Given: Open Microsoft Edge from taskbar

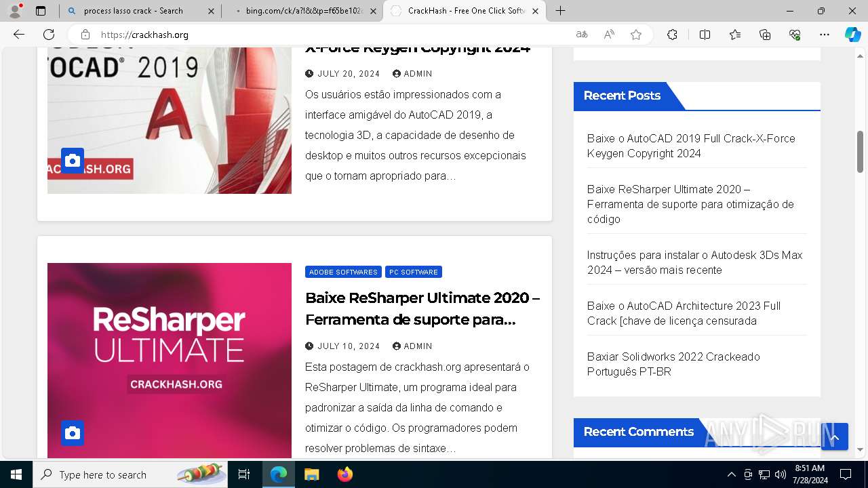Looking at the screenshot, I should [x=279, y=474].
